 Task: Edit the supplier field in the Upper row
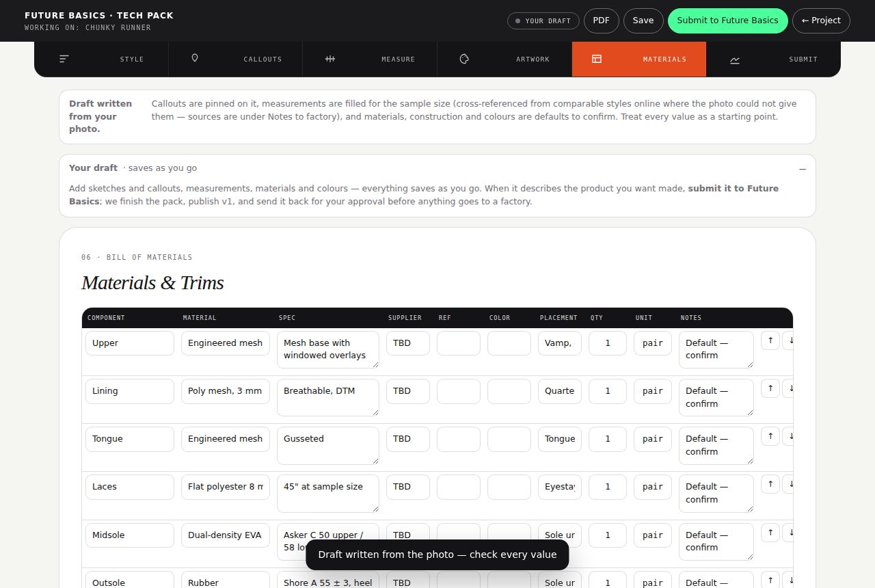click(408, 343)
